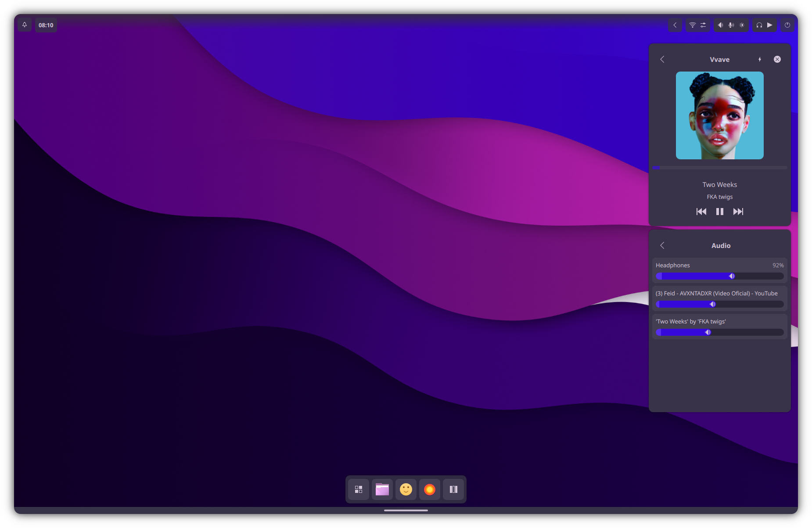Screen dimensions: 812x528
Task: Go back using Audio panel chevron
Action: [x=662, y=245]
